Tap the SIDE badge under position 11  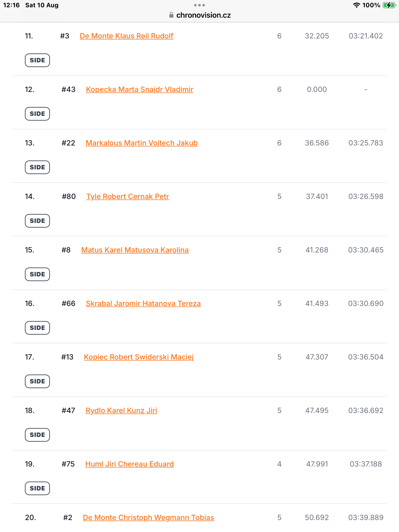pyautogui.click(x=37, y=60)
